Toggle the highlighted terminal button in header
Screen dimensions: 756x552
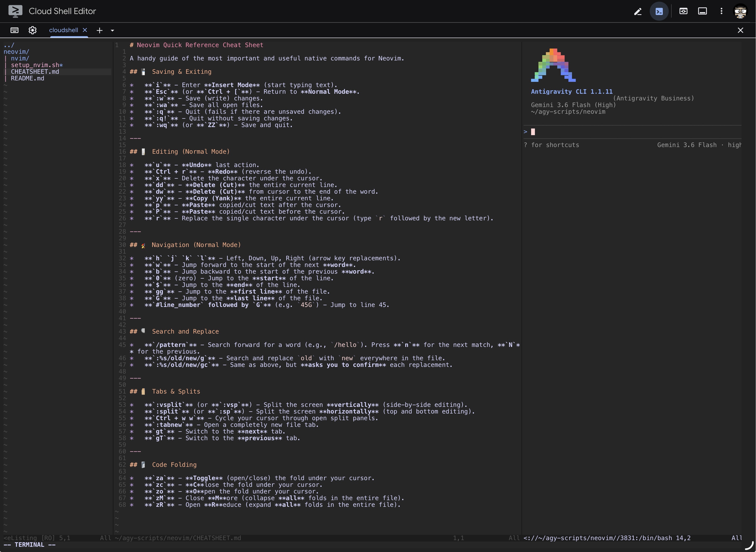coord(659,11)
